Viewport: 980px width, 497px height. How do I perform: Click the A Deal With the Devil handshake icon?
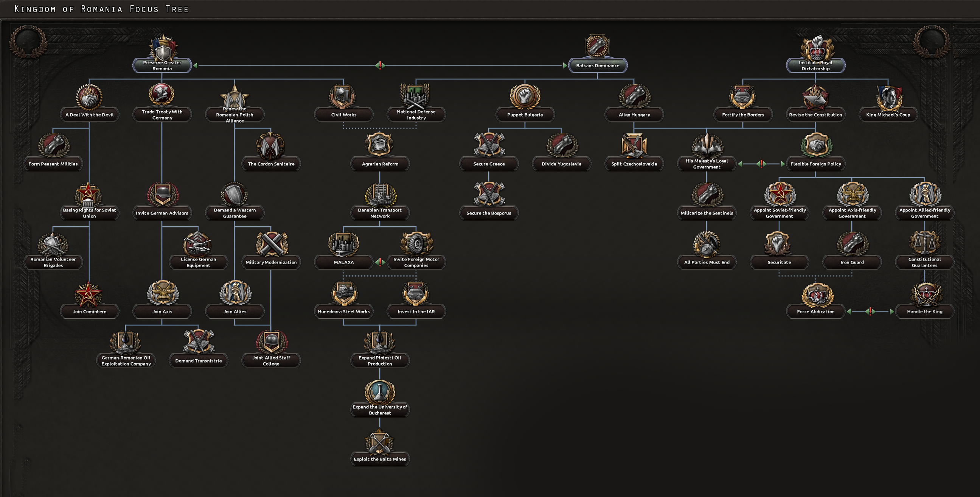pos(89,97)
